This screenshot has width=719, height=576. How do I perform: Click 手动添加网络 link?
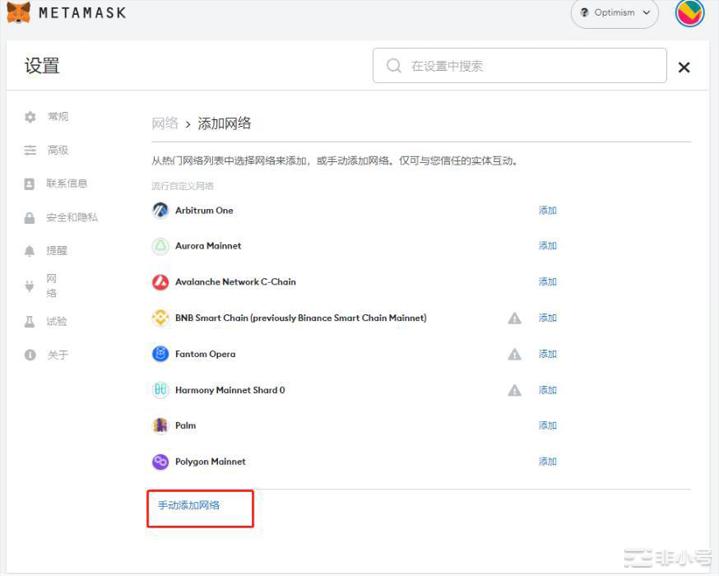click(x=189, y=506)
